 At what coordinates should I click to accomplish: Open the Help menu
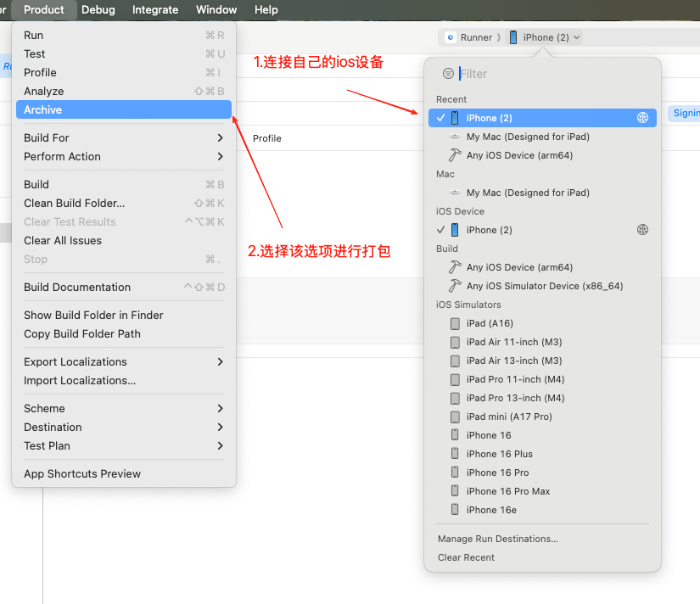click(266, 9)
